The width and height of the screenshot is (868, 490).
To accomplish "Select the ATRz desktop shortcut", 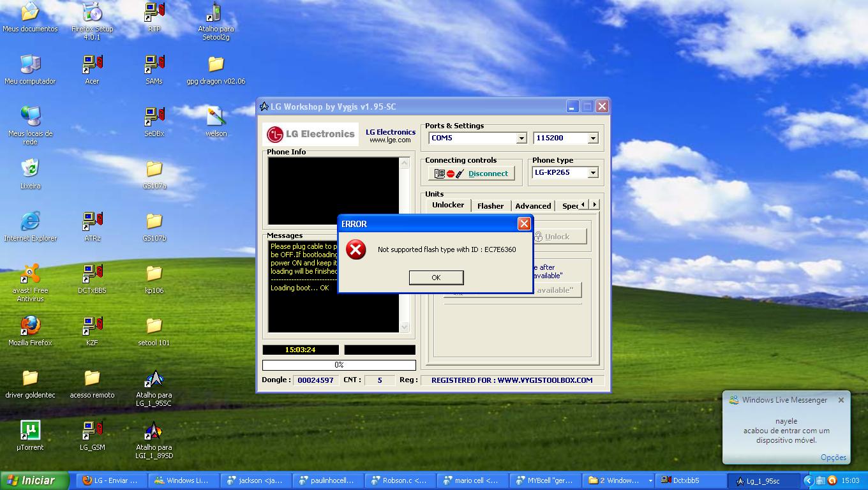I will click(x=92, y=226).
